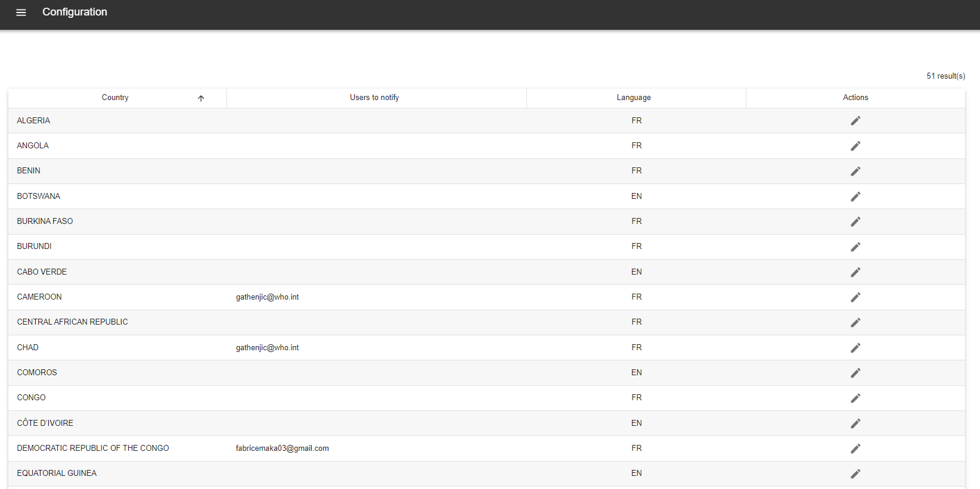Image resolution: width=980 pixels, height=489 pixels.
Task: Click the CÔTE D'IVOIRE country name
Action: 45,423
